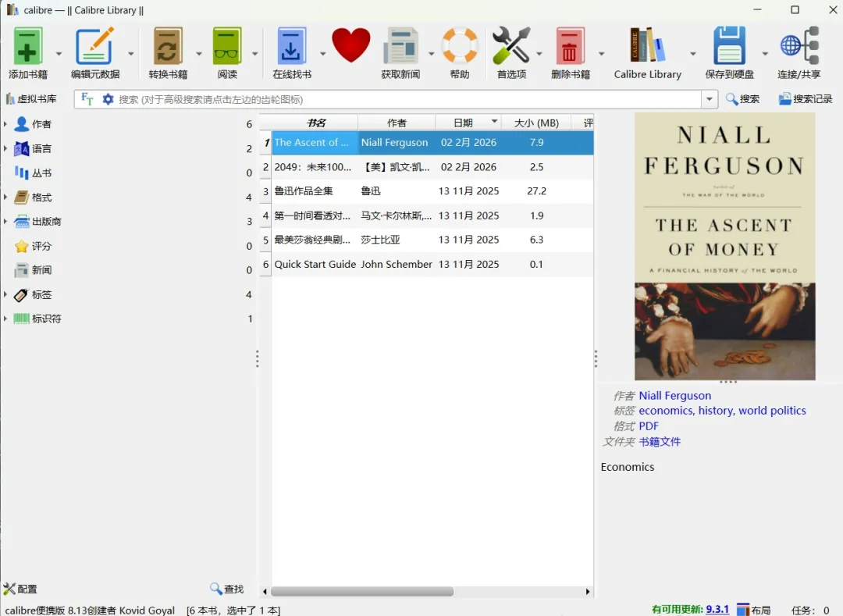Click The Ascent of Money cover image
Image resolution: width=843 pixels, height=616 pixels.
point(724,246)
